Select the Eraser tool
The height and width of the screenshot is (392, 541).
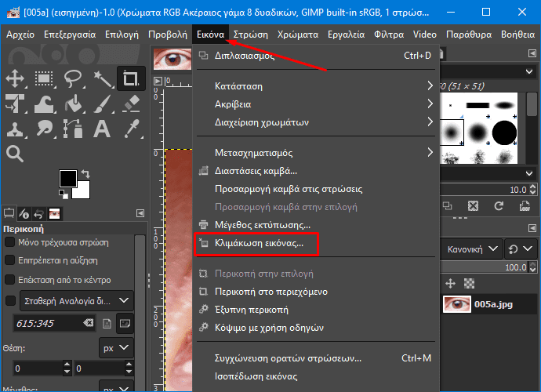click(131, 103)
